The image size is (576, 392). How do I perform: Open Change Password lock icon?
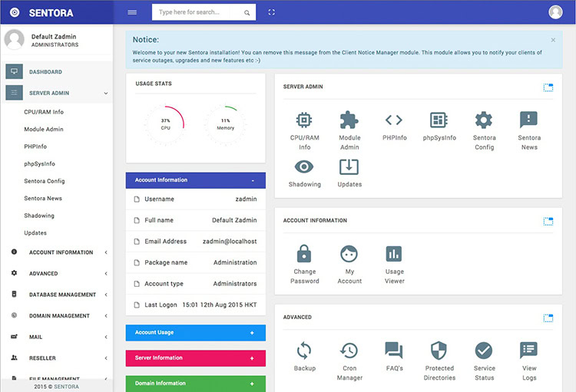304,253
